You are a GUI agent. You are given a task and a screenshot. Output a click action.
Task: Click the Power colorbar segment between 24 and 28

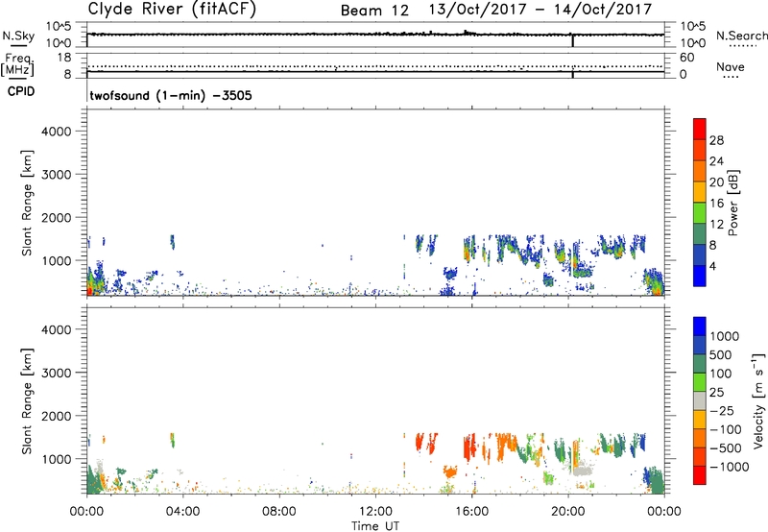pyautogui.click(x=700, y=150)
